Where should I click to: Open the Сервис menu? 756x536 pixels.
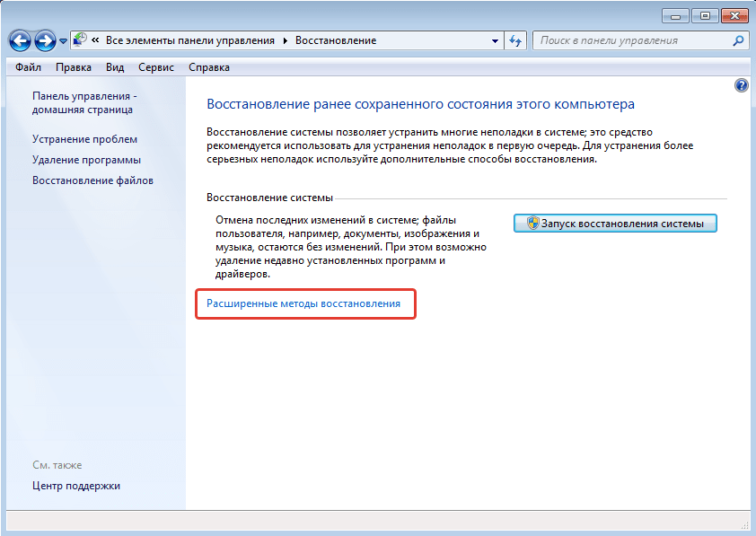point(156,67)
